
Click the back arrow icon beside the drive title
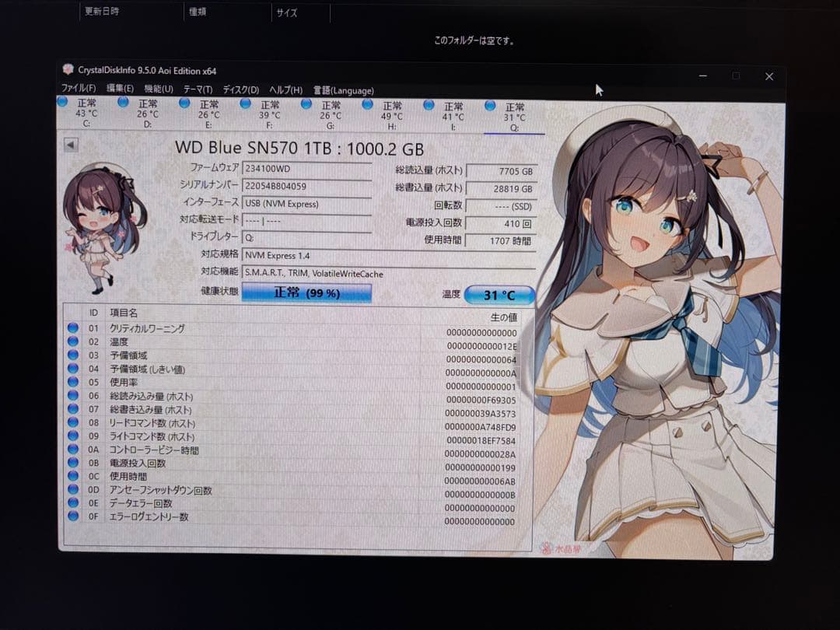(71, 144)
